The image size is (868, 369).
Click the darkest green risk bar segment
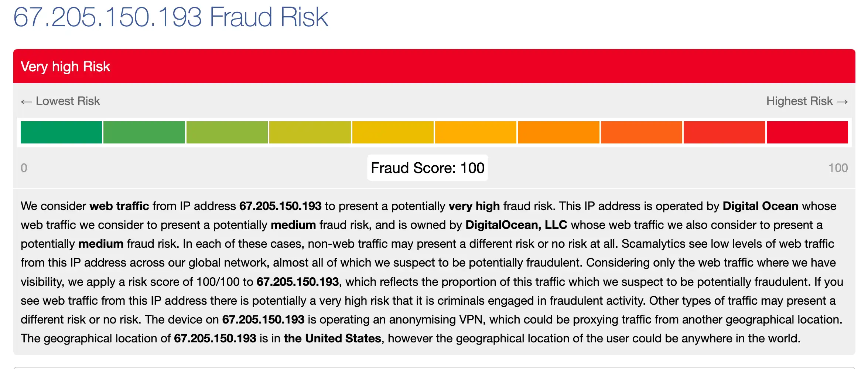click(x=61, y=132)
